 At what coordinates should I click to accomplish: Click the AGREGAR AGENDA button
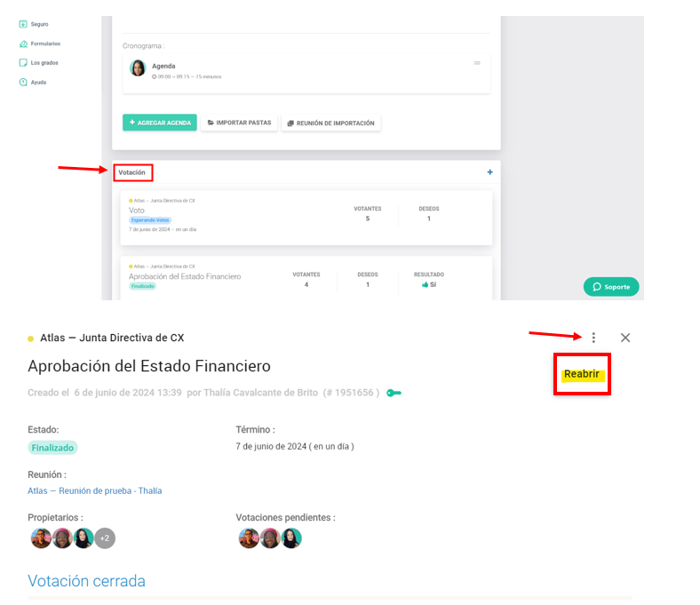point(160,123)
